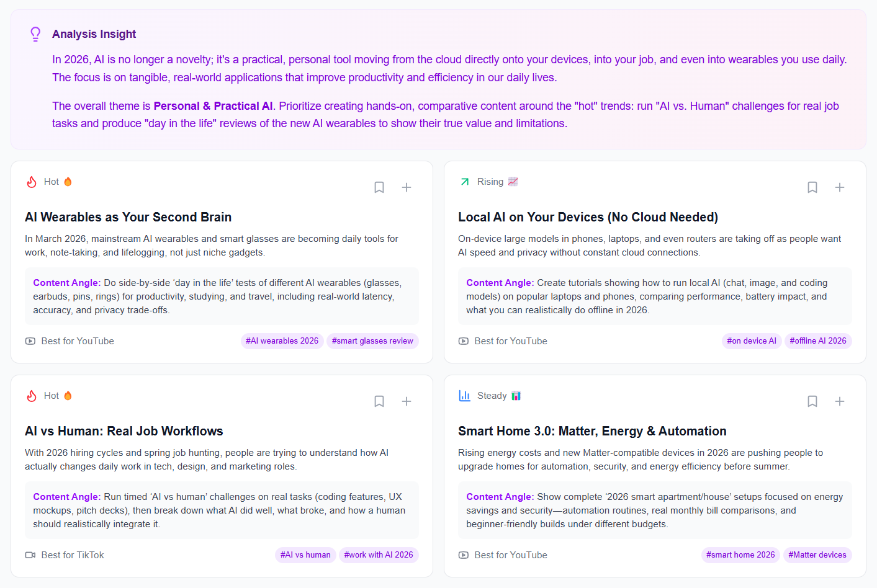This screenshot has height=588, width=877.
Task: Save Smart Home 3.0 card with bookmark icon
Action: tap(812, 401)
